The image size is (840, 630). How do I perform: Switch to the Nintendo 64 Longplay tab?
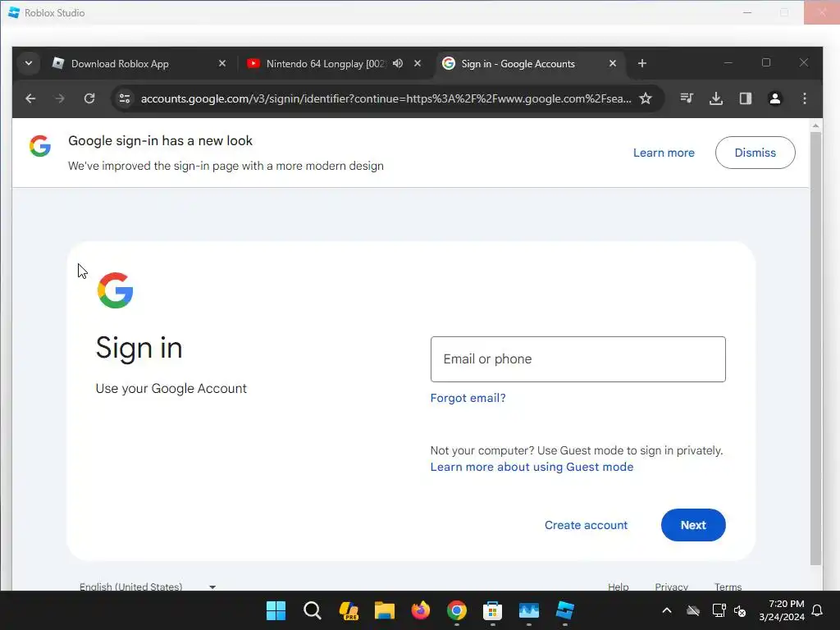pyautogui.click(x=326, y=64)
